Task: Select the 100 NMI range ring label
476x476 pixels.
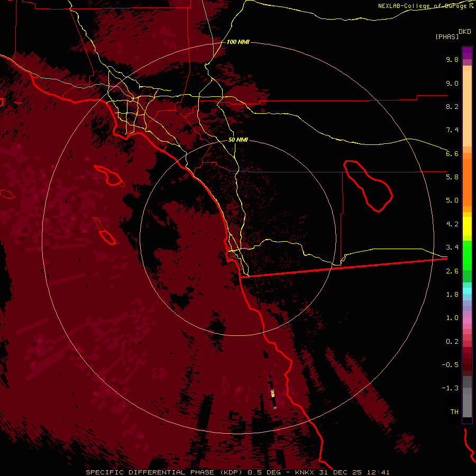Action: point(238,42)
